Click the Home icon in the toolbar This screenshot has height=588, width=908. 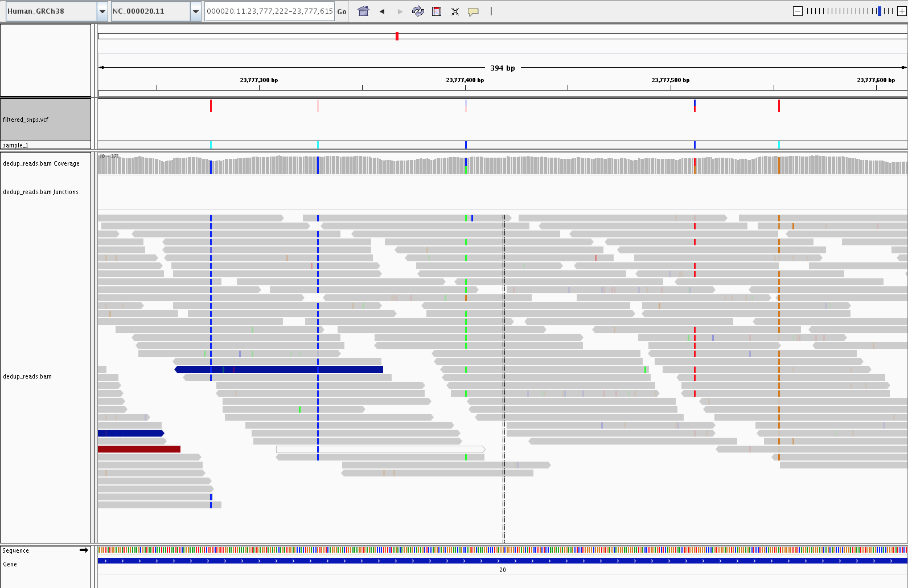(363, 11)
